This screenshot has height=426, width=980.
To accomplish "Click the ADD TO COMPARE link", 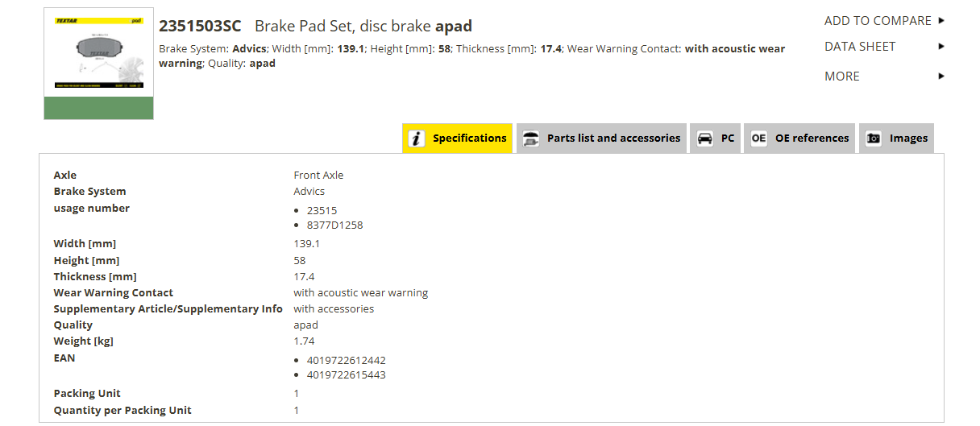I will point(878,21).
